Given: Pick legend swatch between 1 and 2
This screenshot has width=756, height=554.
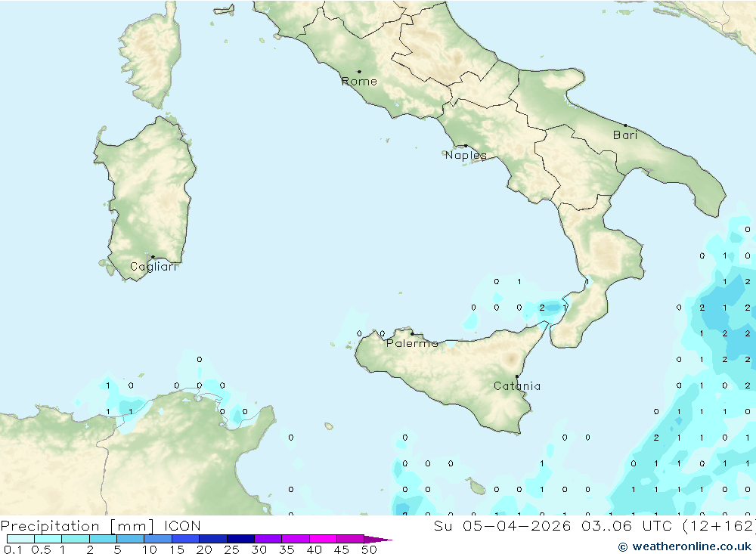Looking at the screenshot, I should [x=76, y=539].
